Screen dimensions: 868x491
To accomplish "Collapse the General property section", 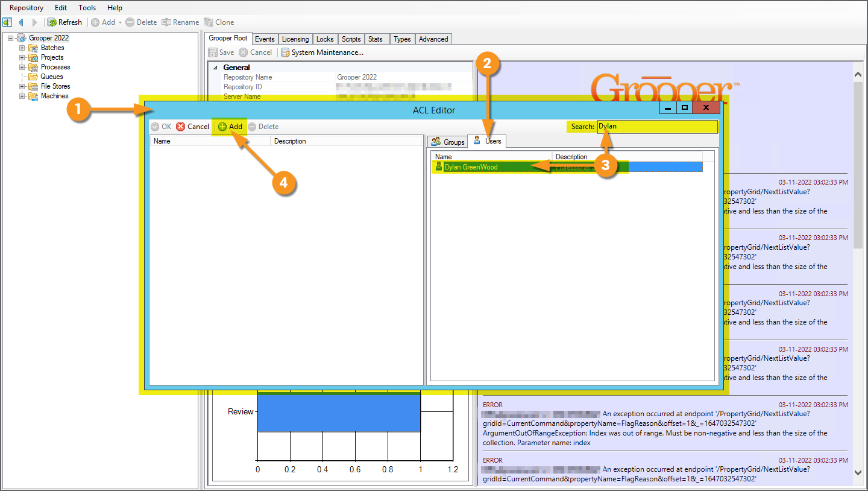I will point(215,68).
